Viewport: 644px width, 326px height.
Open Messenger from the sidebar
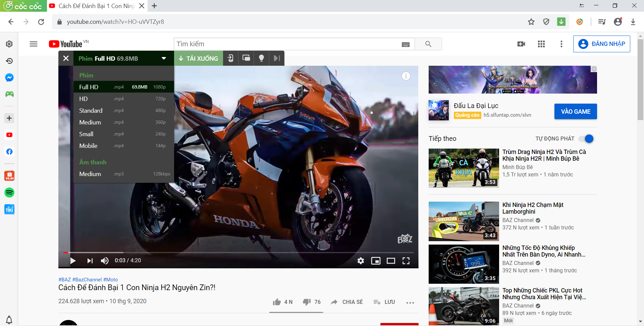pyautogui.click(x=9, y=77)
